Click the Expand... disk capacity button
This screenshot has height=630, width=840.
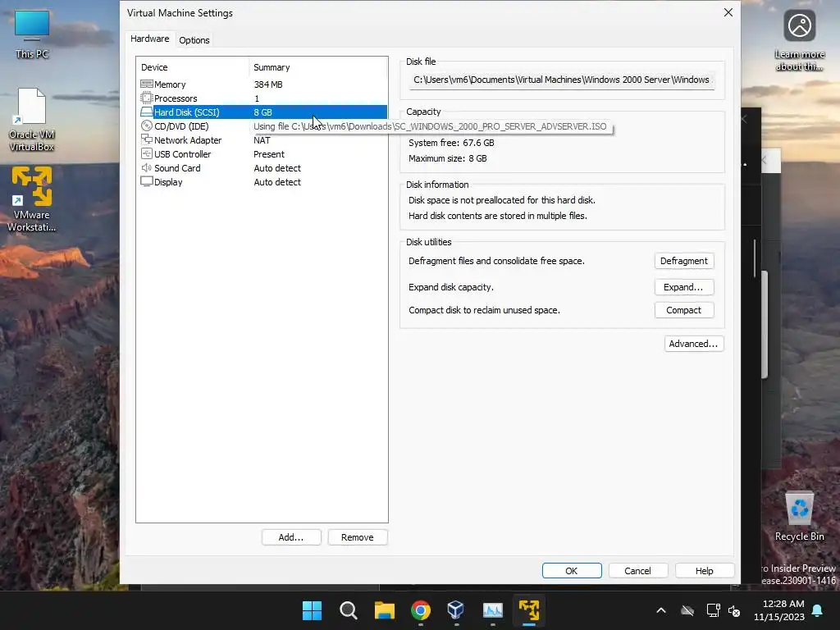(x=684, y=287)
